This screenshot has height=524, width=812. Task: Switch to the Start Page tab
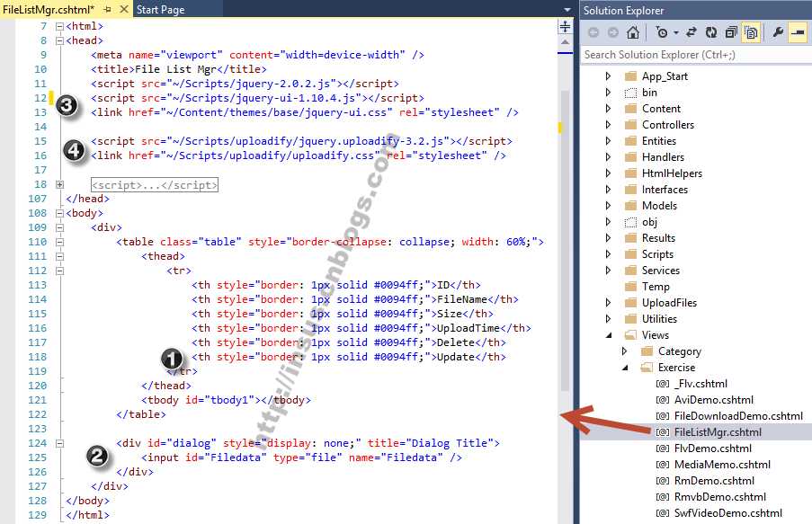coord(161,9)
